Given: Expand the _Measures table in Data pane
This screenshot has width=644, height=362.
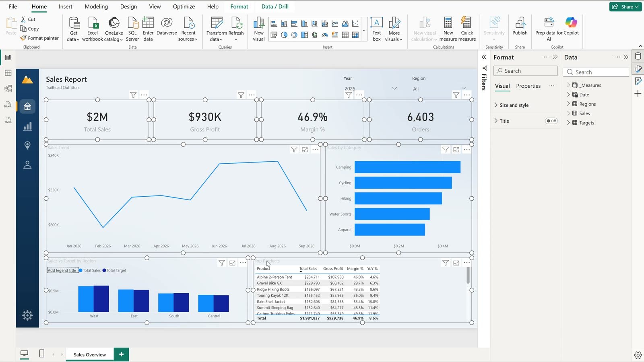Looking at the screenshot, I should tap(568, 85).
